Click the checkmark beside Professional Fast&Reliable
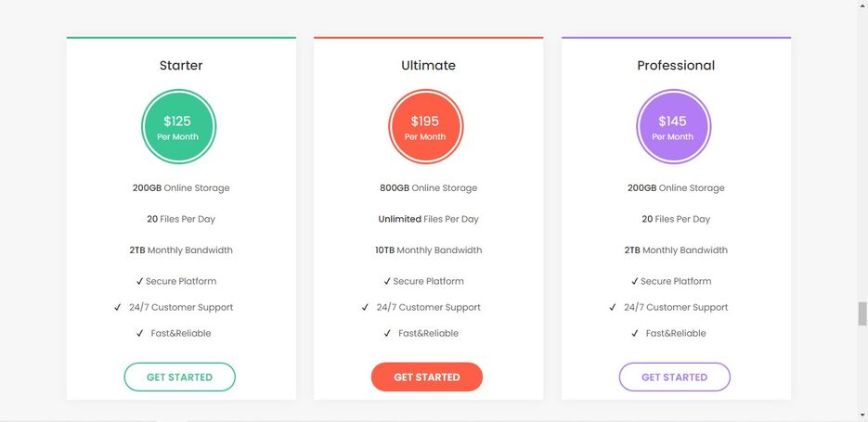This screenshot has height=422, width=868. coord(634,333)
